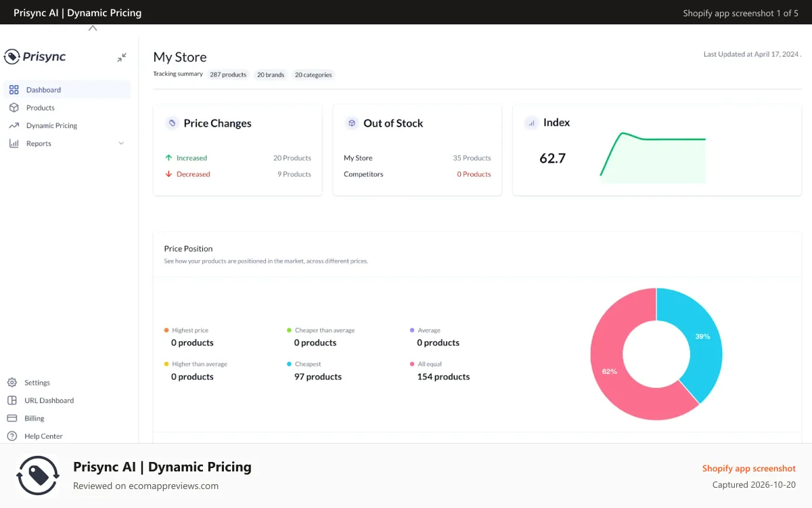Image resolution: width=812 pixels, height=508 pixels.
Task: Click the 287 products tag
Action: (x=228, y=75)
